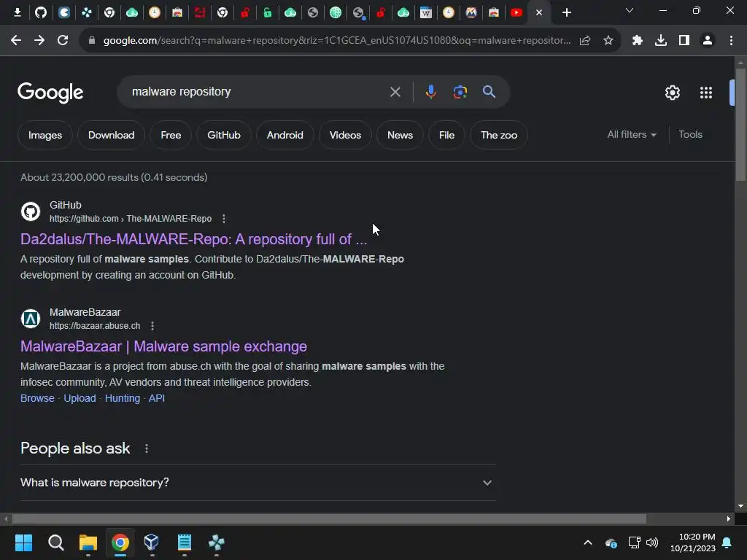Expand "What is malware repository?" question

coord(258,483)
